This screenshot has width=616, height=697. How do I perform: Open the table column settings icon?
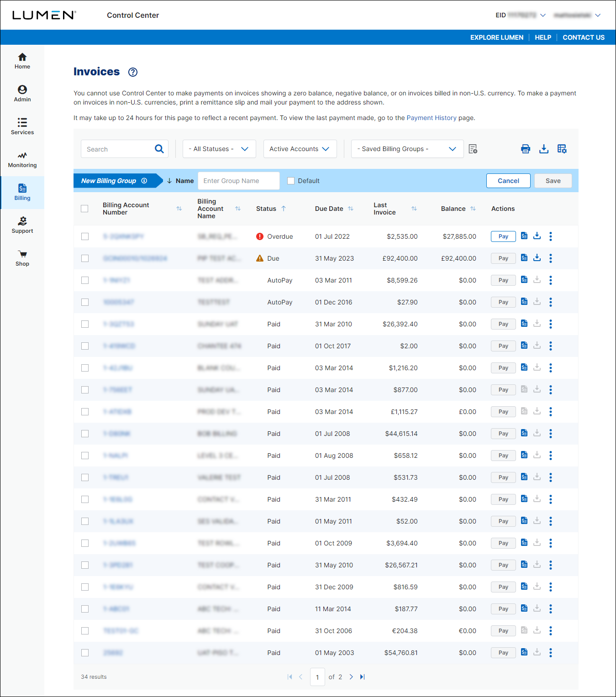(x=562, y=149)
